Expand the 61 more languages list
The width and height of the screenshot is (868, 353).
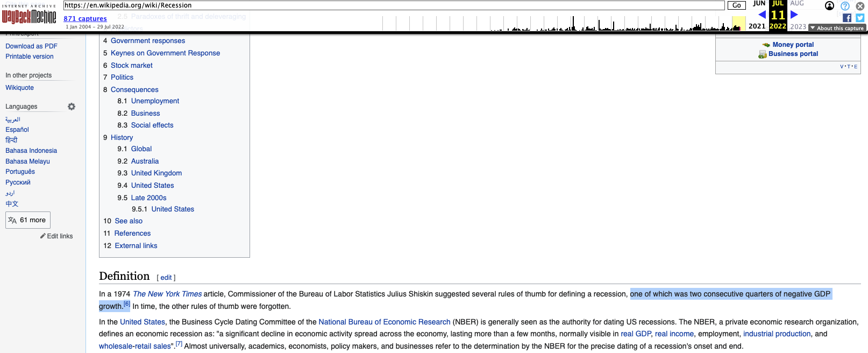pos(28,220)
